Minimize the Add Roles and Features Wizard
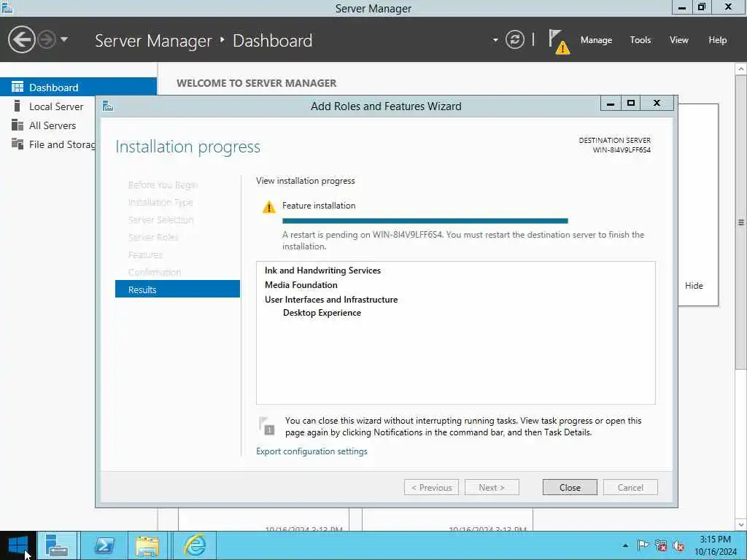Image resolution: width=747 pixels, height=560 pixels. (611, 103)
